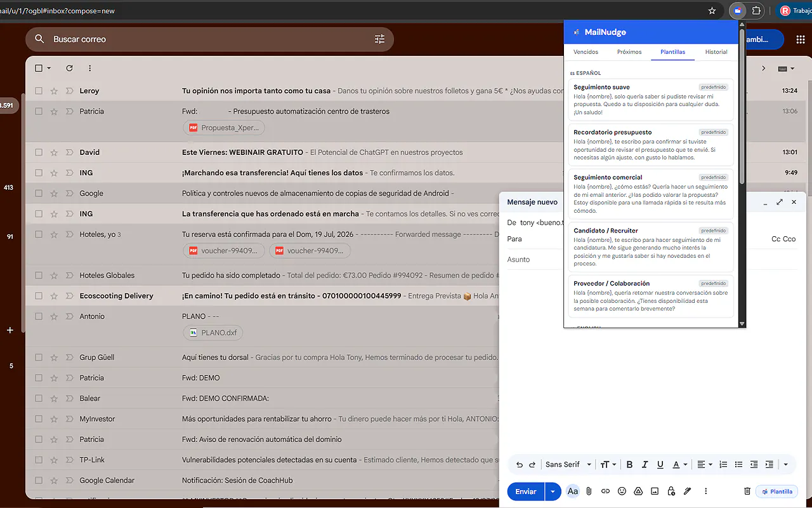Image resolution: width=812 pixels, height=508 pixels.
Task: Click the Plantilla button in the compose window
Action: 777,491
